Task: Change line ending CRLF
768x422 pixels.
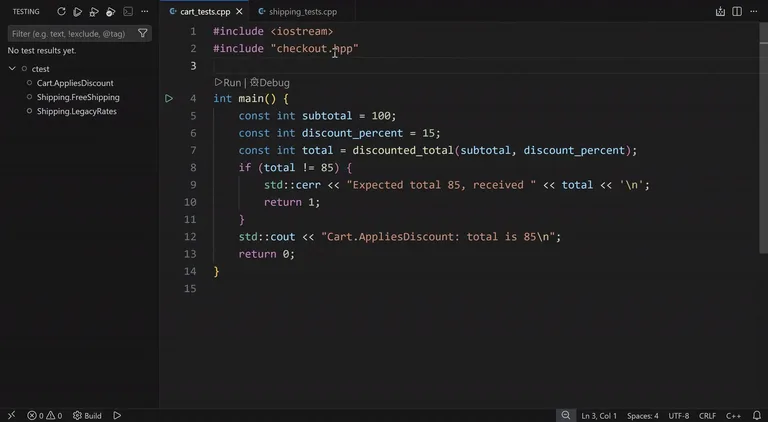Action: click(707, 416)
